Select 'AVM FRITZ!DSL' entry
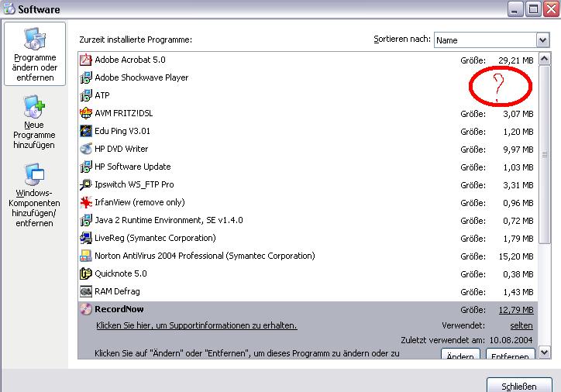This screenshot has height=392, width=561. [308, 113]
